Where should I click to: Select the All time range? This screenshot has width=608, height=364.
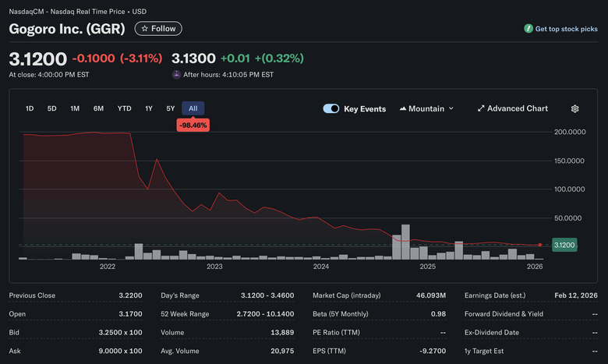193,108
